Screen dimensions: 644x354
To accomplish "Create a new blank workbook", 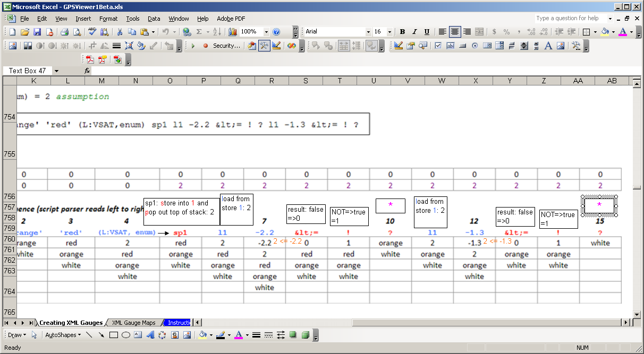I will (12, 32).
